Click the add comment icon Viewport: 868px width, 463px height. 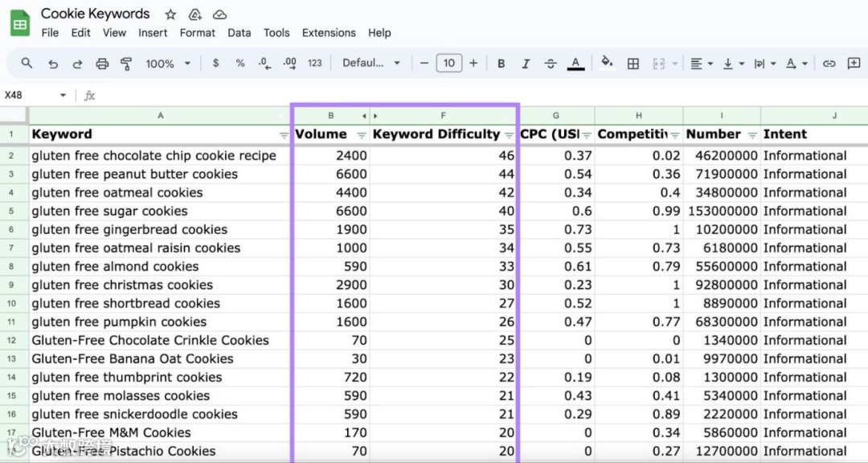854,64
